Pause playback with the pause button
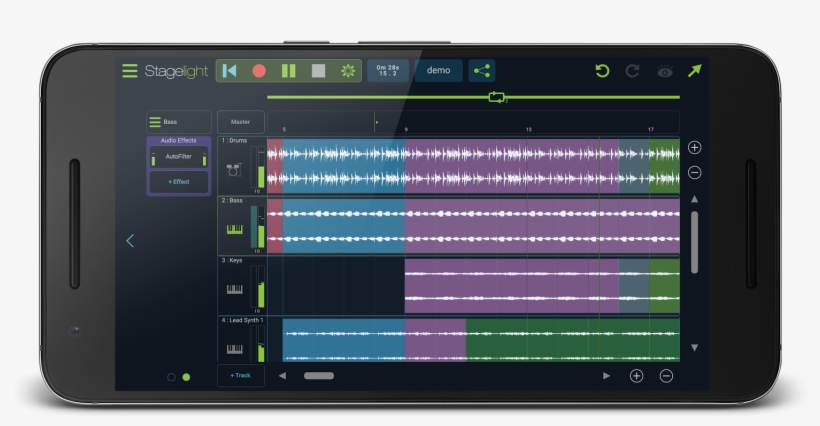Image resolution: width=820 pixels, height=426 pixels. click(288, 71)
